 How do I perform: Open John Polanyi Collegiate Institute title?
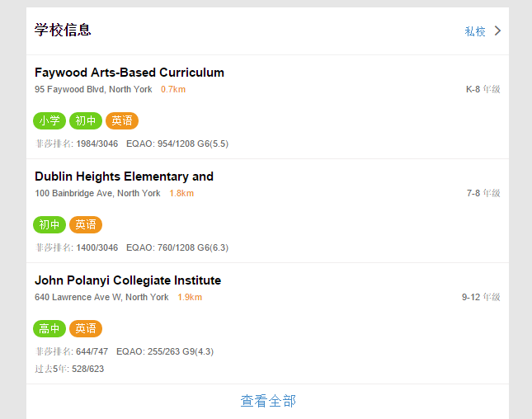click(128, 280)
